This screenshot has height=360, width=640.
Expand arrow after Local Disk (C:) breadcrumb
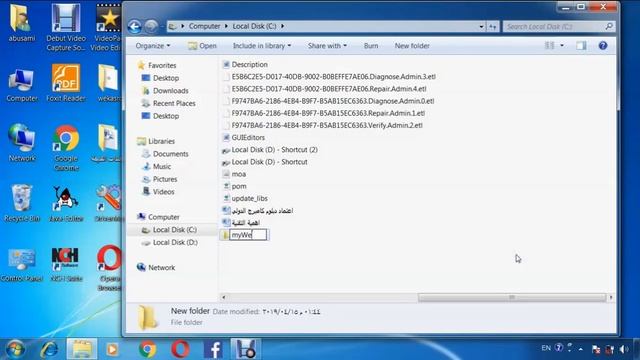click(x=282, y=26)
